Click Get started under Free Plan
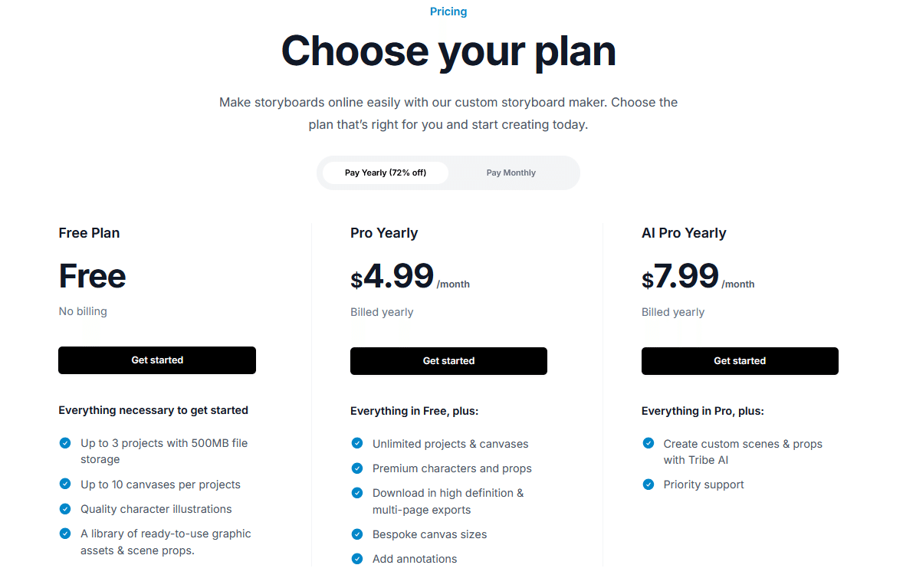 pos(157,360)
